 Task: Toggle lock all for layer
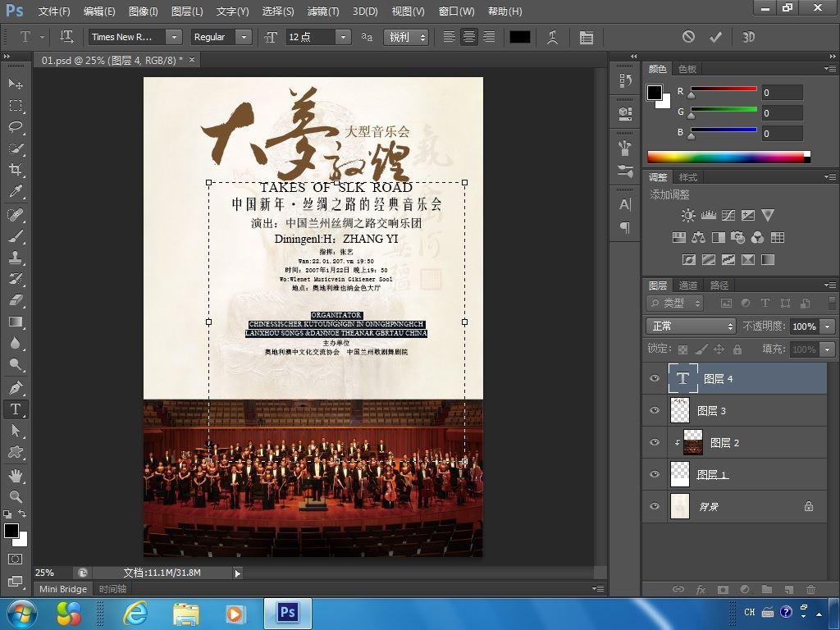737,349
